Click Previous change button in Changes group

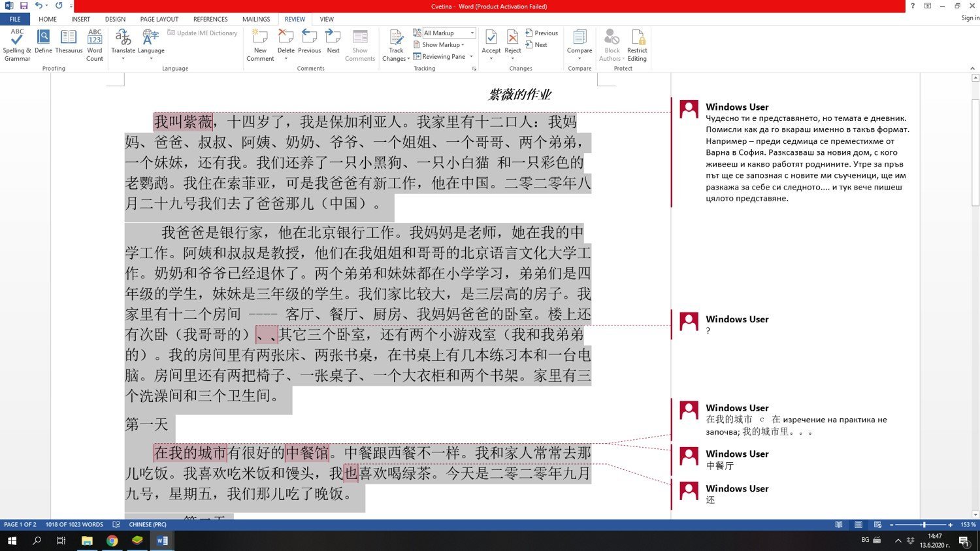click(x=542, y=33)
